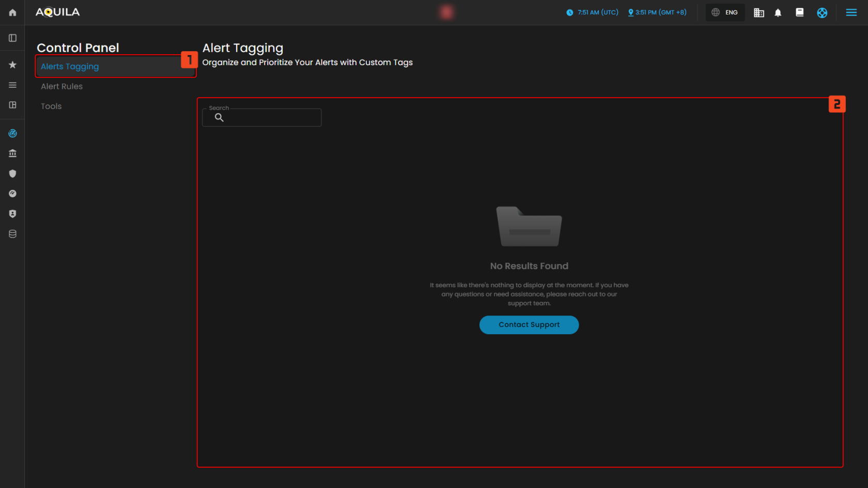Select the Tools entry in Control Panel
868x488 pixels.
pos(51,106)
